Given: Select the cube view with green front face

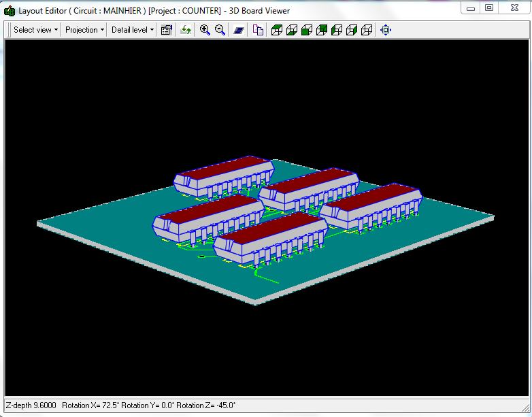Looking at the screenshot, I should (307, 30).
